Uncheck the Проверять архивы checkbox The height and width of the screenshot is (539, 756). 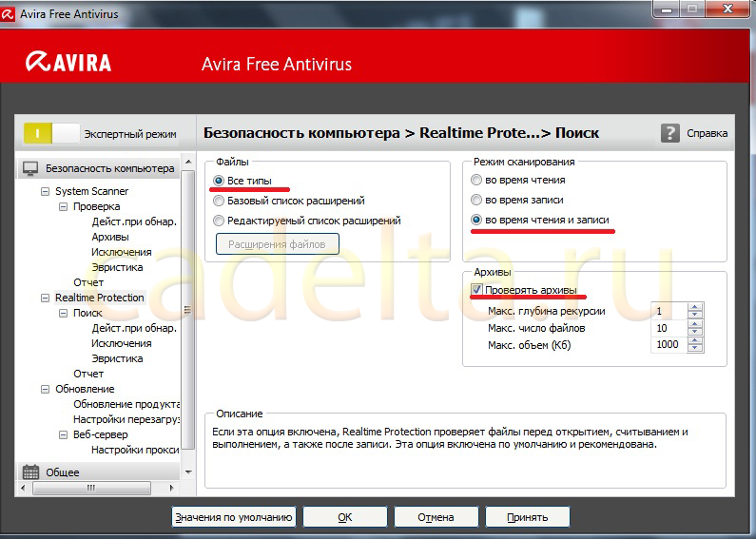click(x=476, y=290)
